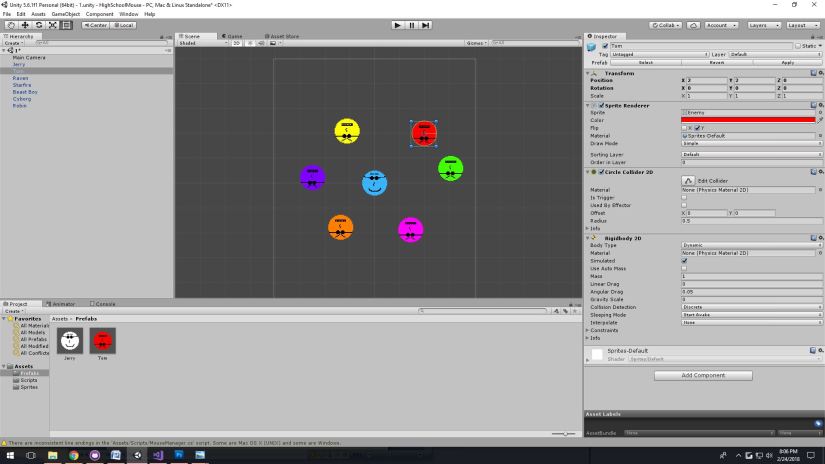This screenshot has height=464, width=825.
Task: Click the color eyedropper picker icon
Action: click(x=820, y=119)
